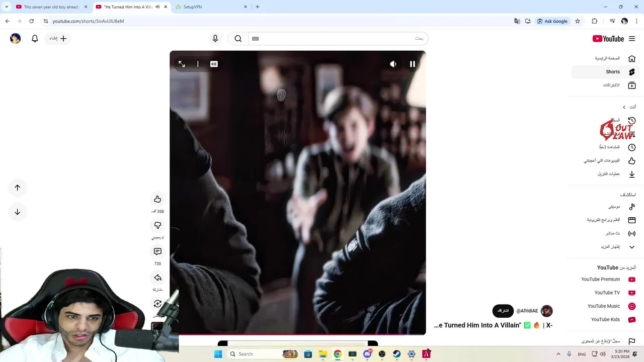Expand the You section chevron
The width and height of the screenshot is (644, 362).
coord(624,107)
